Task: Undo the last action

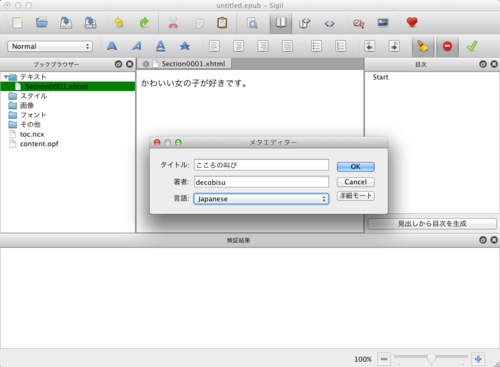Action: click(119, 23)
